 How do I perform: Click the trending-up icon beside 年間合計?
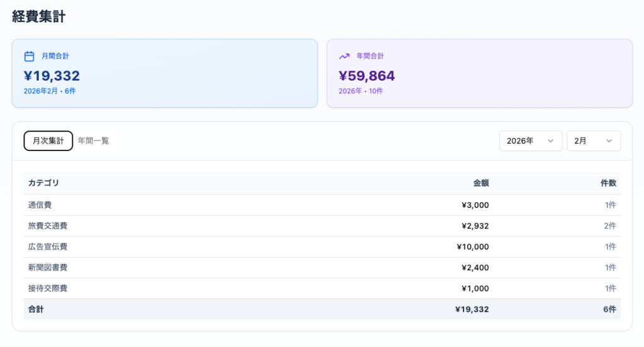[x=344, y=56]
